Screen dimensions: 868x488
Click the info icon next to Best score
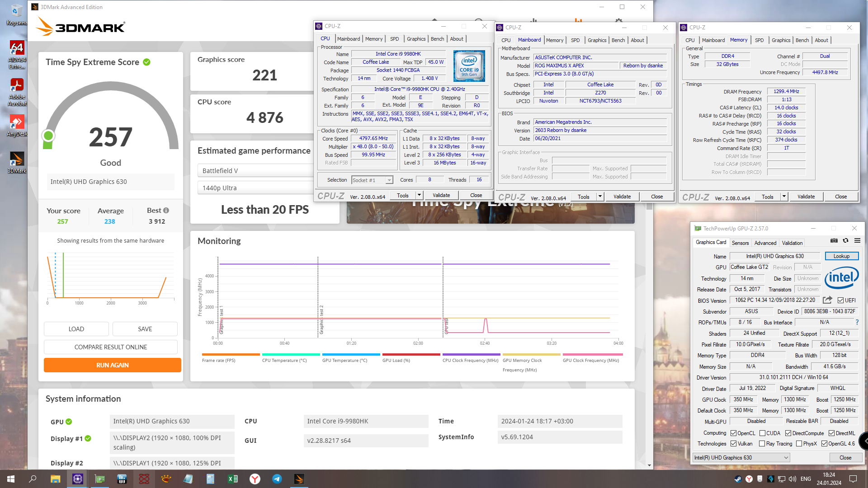click(x=166, y=211)
